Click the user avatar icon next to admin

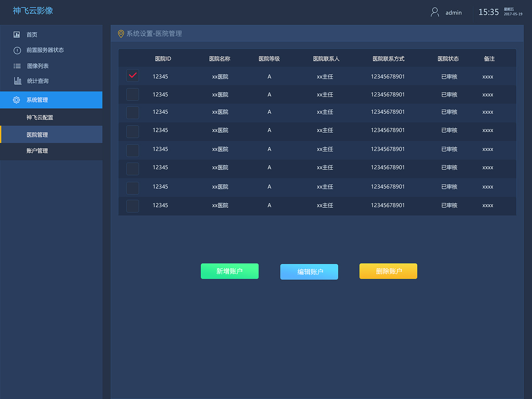(435, 12)
